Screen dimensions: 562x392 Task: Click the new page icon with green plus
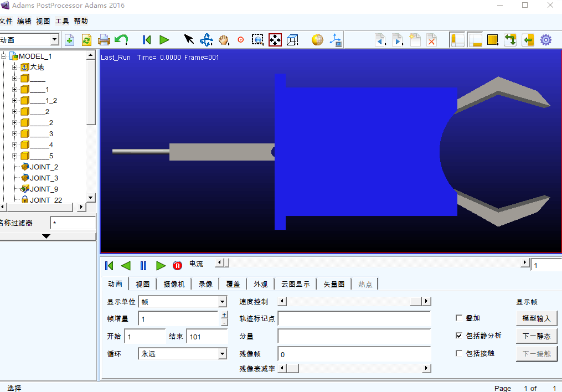coord(70,40)
